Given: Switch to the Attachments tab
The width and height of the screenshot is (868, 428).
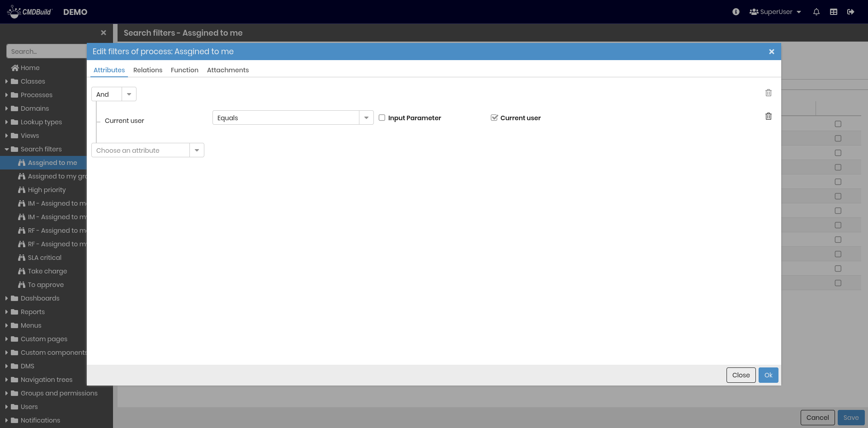Looking at the screenshot, I should [x=228, y=70].
